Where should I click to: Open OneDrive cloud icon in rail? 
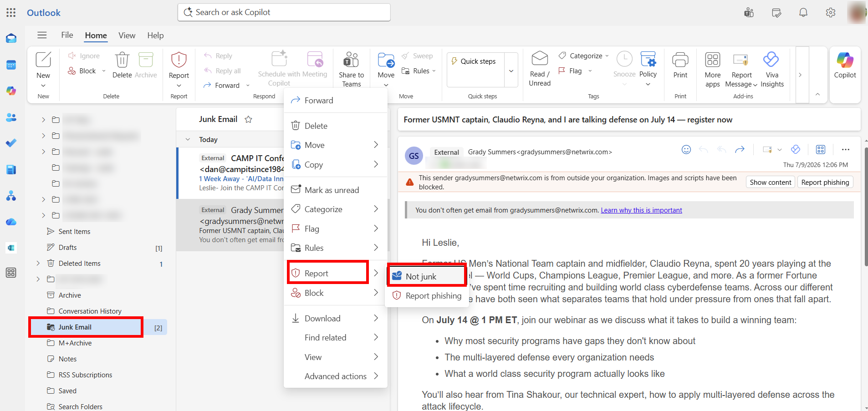pos(11,222)
